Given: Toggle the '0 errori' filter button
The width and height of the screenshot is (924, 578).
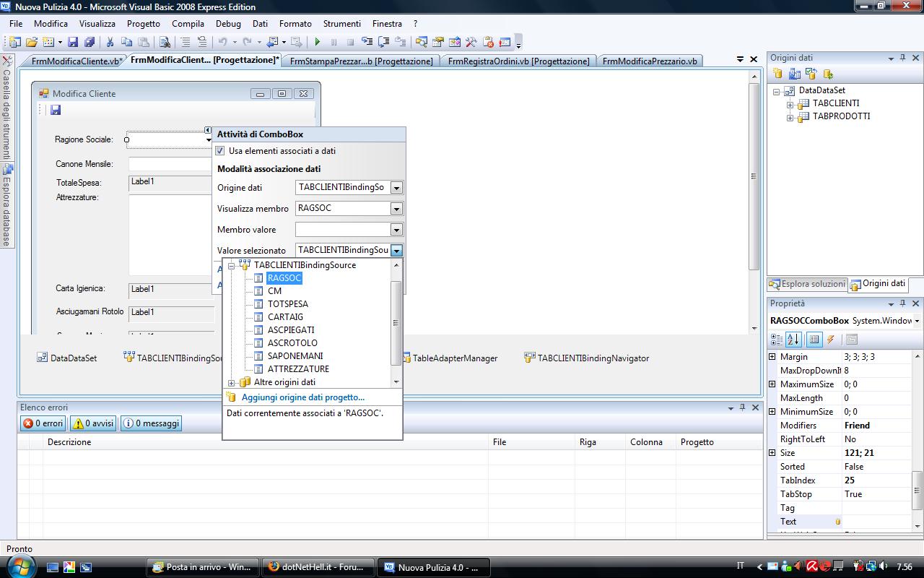Looking at the screenshot, I should pyautogui.click(x=43, y=423).
